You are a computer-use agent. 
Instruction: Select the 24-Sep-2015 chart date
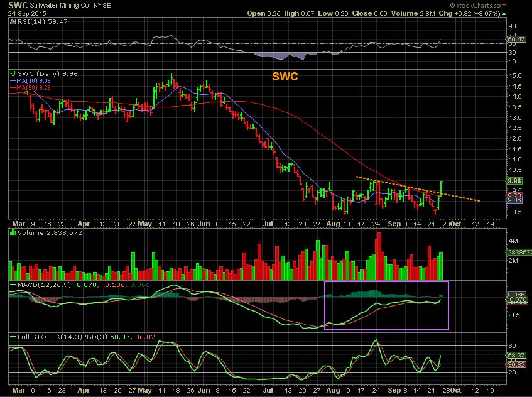pos(27,14)
